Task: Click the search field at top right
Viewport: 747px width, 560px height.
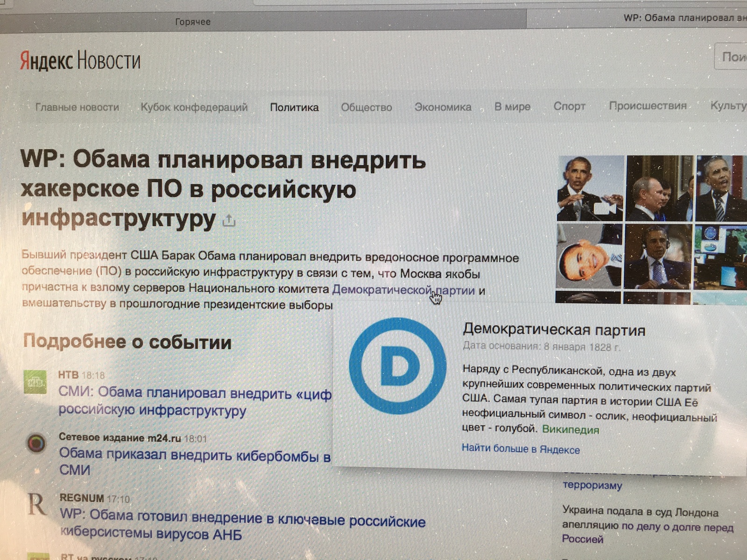Action: click(x=731, y=57)
